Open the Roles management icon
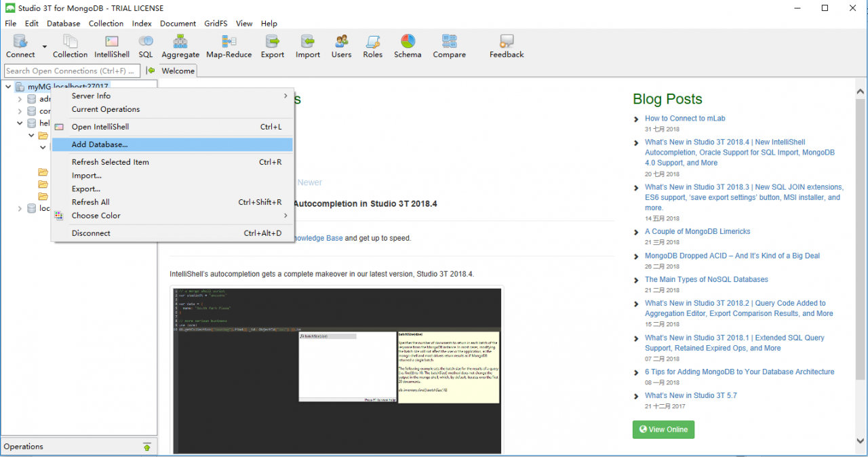This screenshot has height=457, width=868. (372, 46)
